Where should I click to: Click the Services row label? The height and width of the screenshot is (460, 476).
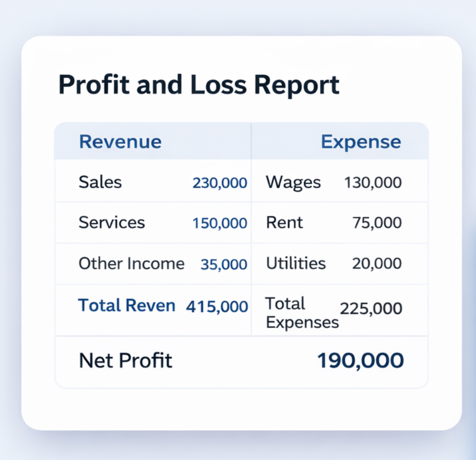[x=112, y=222]
